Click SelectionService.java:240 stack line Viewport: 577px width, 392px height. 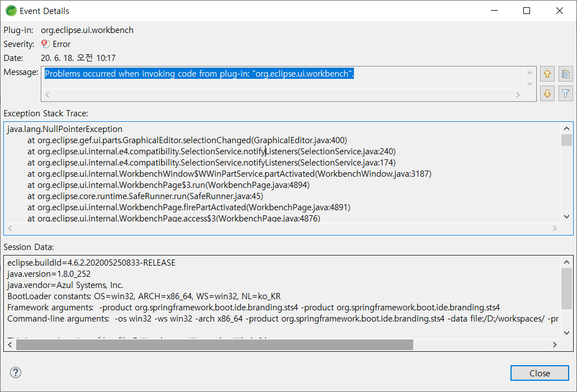tap(211, 152)
